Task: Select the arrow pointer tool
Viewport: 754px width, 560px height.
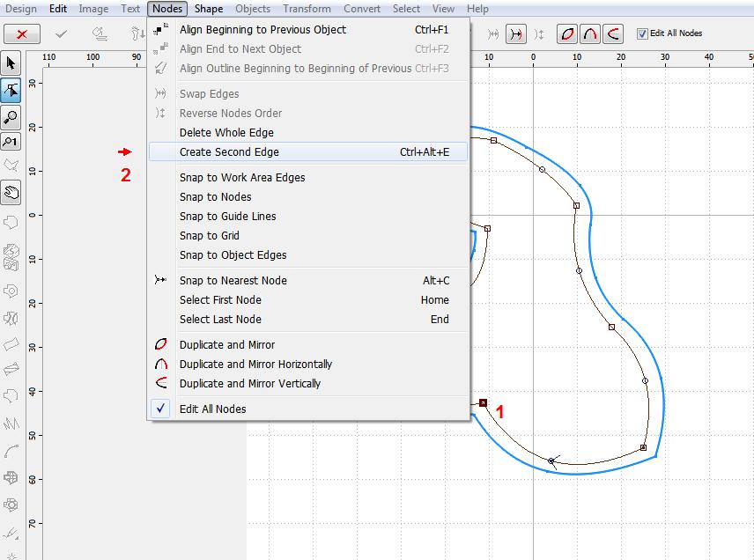Action: (x=11, y=63)
